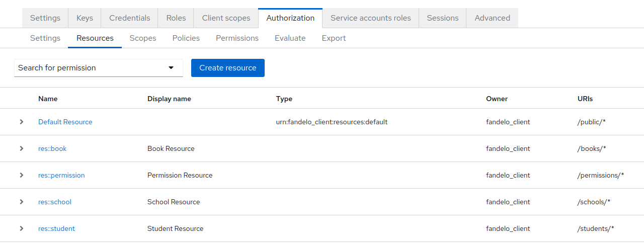Expand the res::student row chevron
Screen dimensions: 644x243
(x=22, y=228)
